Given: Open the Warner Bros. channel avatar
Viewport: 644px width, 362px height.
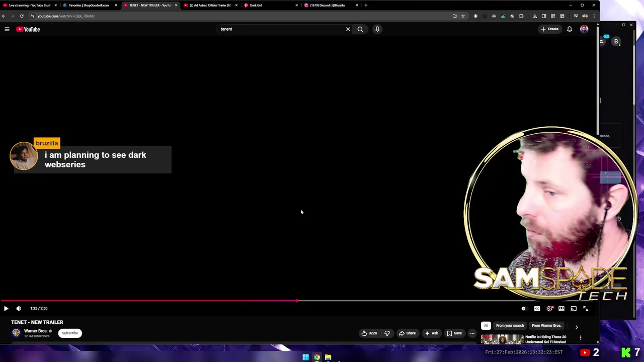Looking at the screenshot, I should (16, 333).
